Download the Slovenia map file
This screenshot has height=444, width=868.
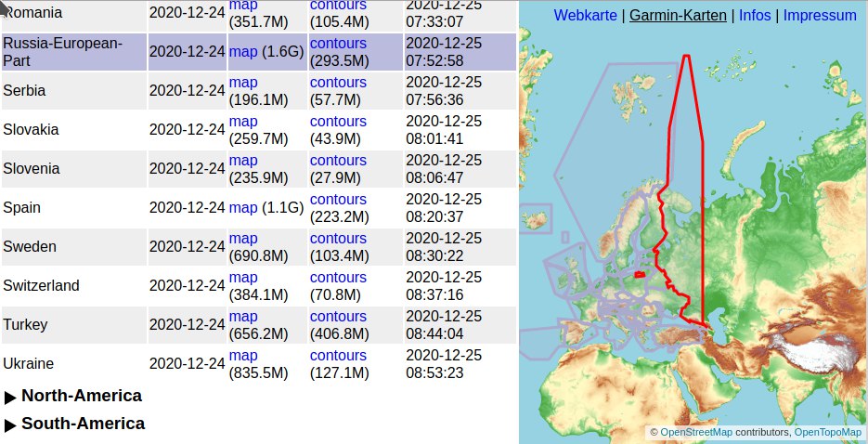243,161
